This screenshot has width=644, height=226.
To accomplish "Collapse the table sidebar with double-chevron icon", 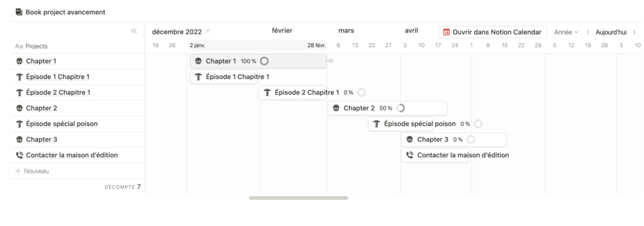I will [x=134, y=31].
